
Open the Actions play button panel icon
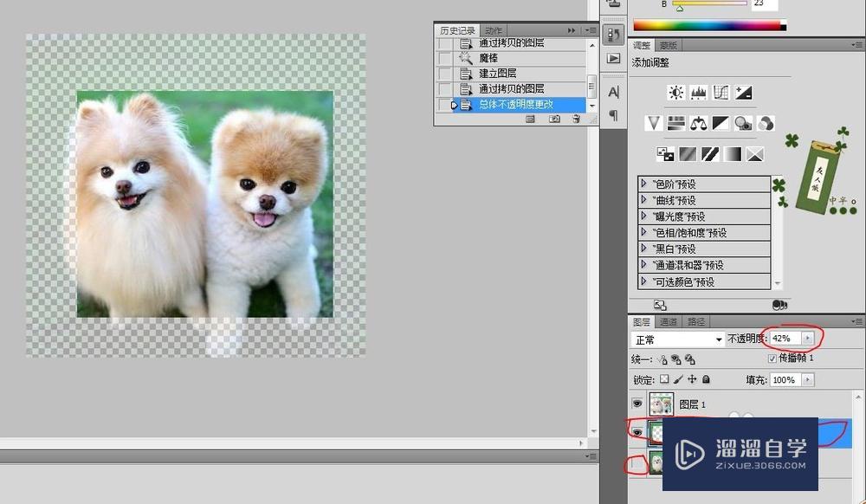tap(613, 58)
